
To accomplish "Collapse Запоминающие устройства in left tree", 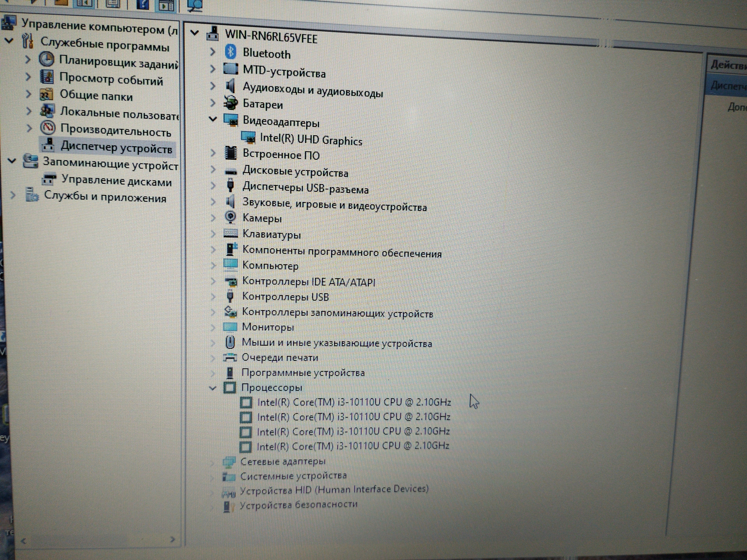I will (x=12, y=160).
